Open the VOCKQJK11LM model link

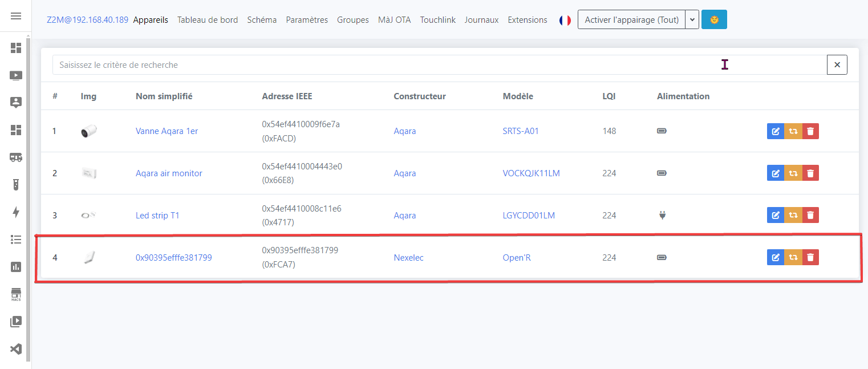click(x=532, y=173)
